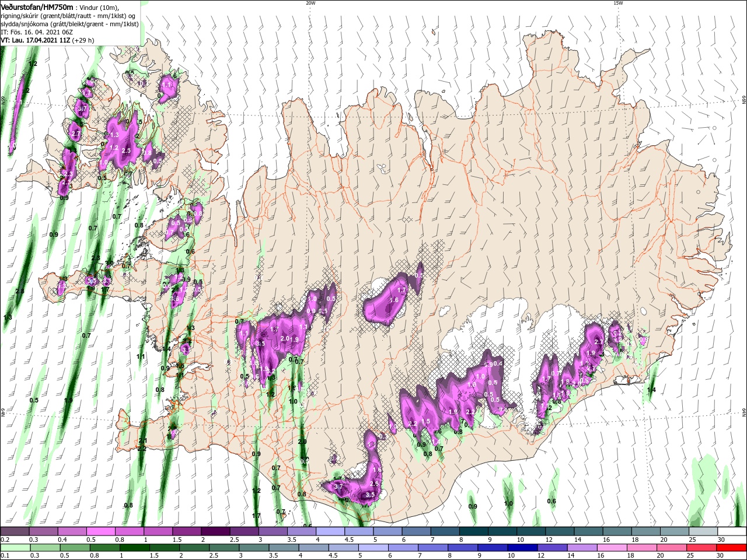Choose the blue 8 rain-scale swatch

tap(462, 548)
